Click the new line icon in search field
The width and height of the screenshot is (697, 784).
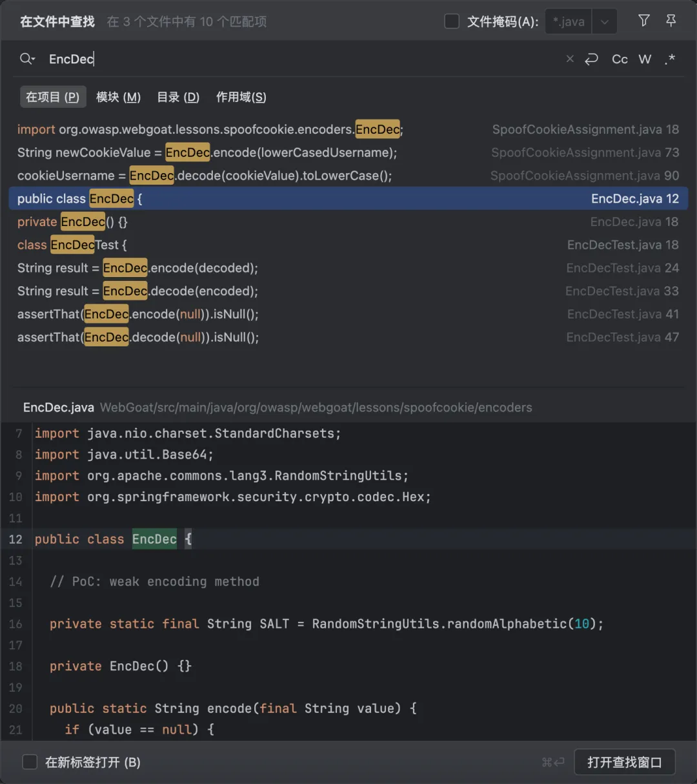(x=591, y=59)
